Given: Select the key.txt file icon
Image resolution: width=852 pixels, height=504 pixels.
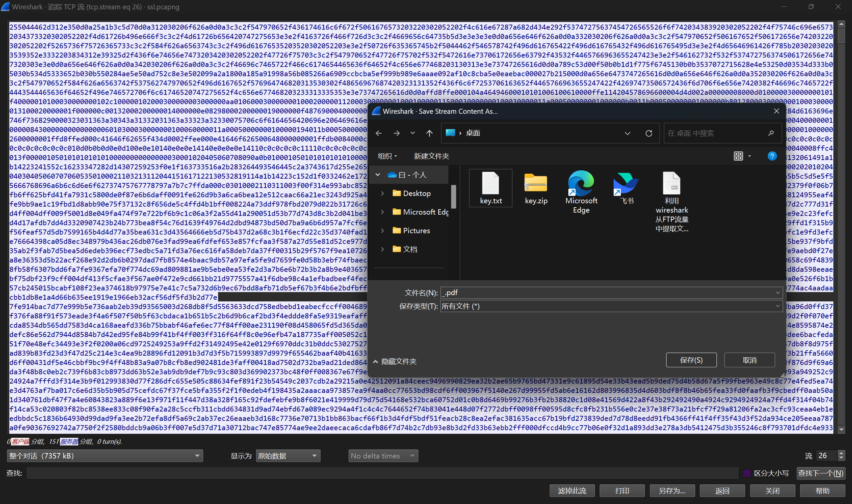Looking at the screenshot, I should tap(490, 188).
